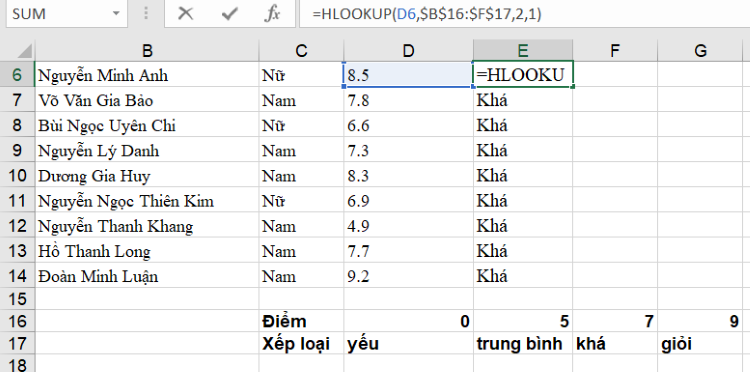The image size is (750, 372).
Task: Select row 16 header
Action: [x=17, y=321]
